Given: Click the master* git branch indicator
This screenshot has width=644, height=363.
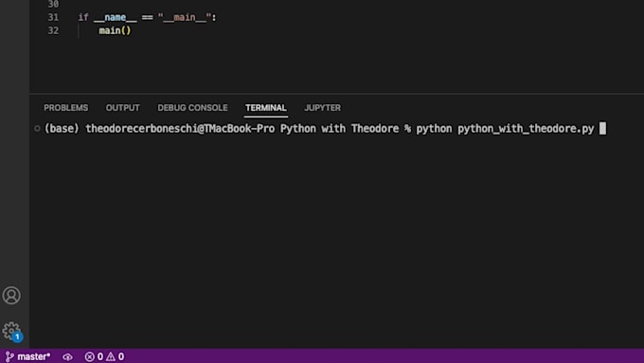Looking at the screenshot, I should click(27, 356).
